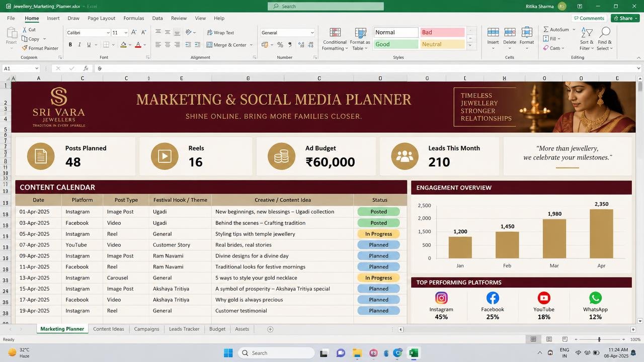Image resolution: width=644 pixels, height=362 pixels.
Task: Switch to Page Layout tab
Action: pos(101,18)
